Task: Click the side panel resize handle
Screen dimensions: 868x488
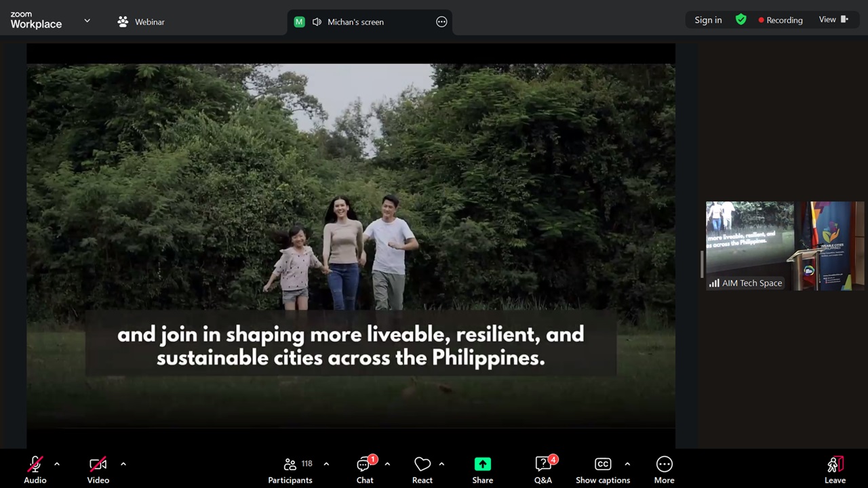Action: coord(702,264)
